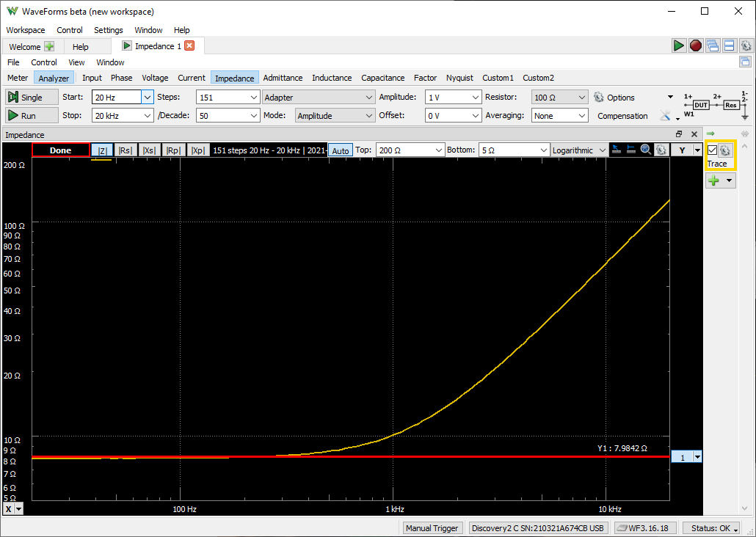756x537 pixels.
Task: Open the Top 200 Ω dropdown
Action: pos(438,150)
